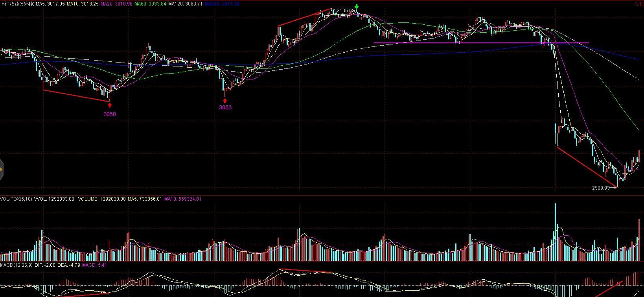Click the MACD(12,26,9) indicator name
644x297 pixels.
[17, 265]
